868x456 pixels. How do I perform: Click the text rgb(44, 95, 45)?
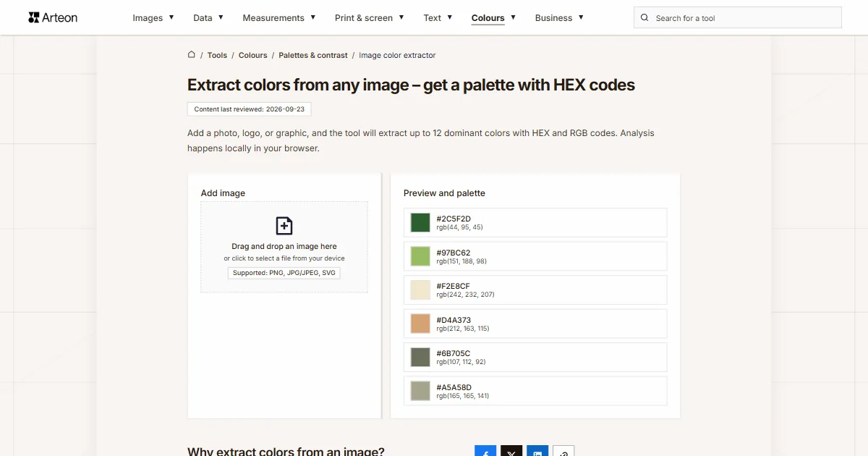click(459, 227)
